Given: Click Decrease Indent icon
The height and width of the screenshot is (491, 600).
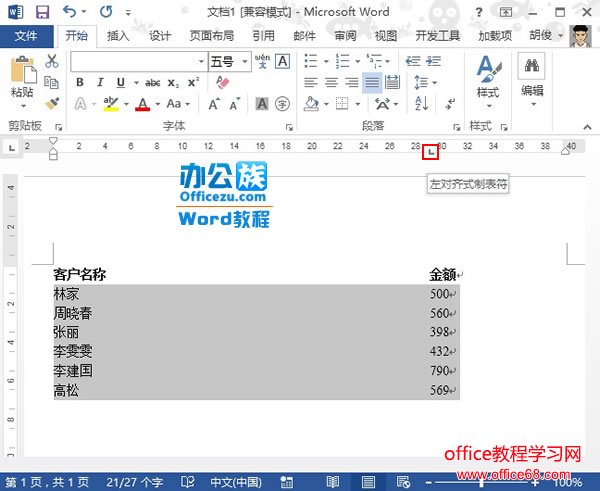Looking at the screenshot, I should pos(413,61).
